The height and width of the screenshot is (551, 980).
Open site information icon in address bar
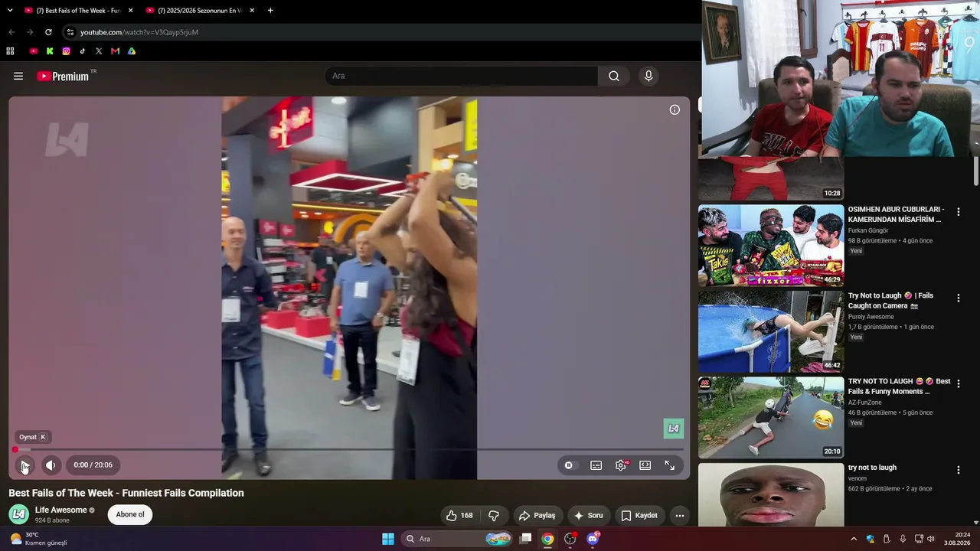[x=70, y=32]
